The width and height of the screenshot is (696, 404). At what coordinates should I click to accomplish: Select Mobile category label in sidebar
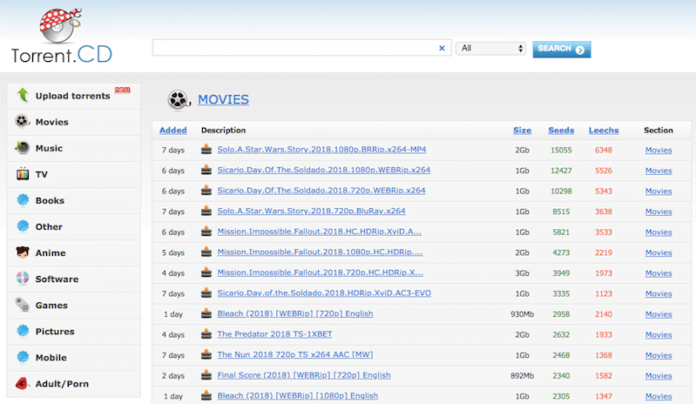(x=51, y=357)
